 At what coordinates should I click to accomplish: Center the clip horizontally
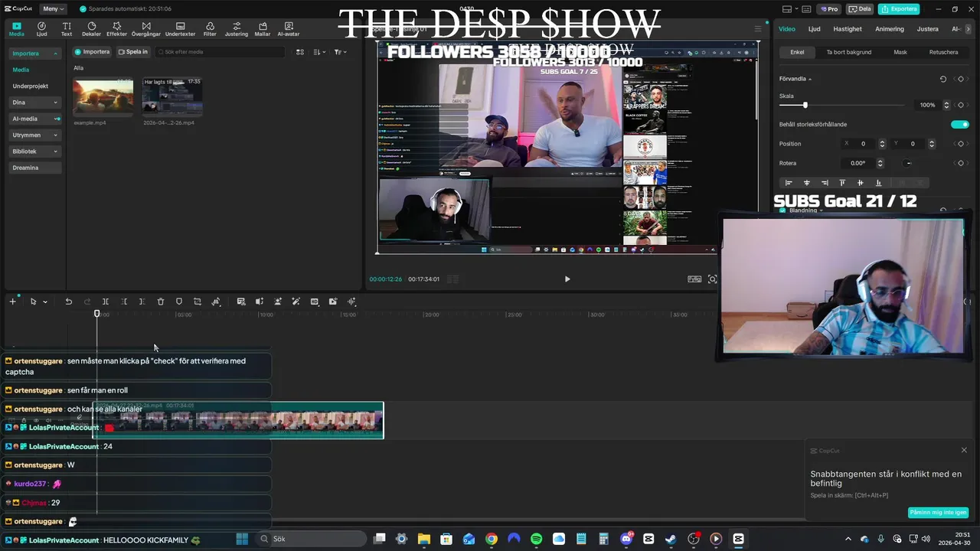point(806,183)
